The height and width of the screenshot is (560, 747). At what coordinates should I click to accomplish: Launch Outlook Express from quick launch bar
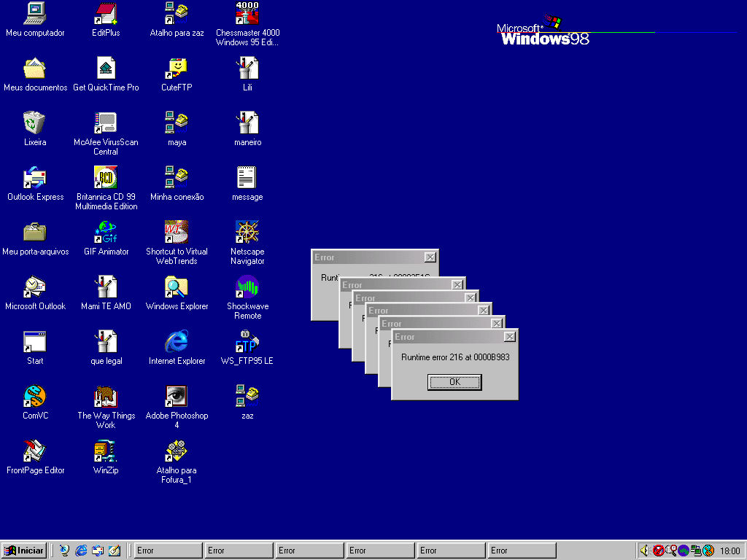pyautogui.click(x=98, y=551)
